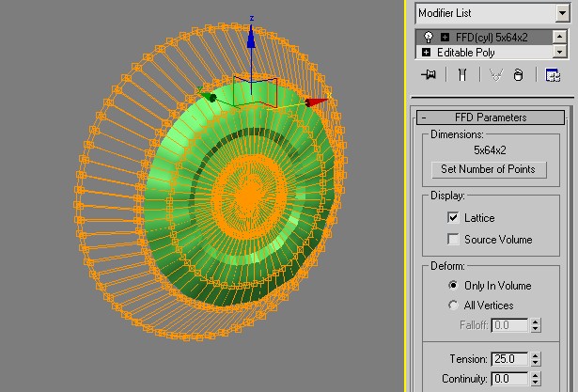Click the Tension value input field

[x=508, y=359]
